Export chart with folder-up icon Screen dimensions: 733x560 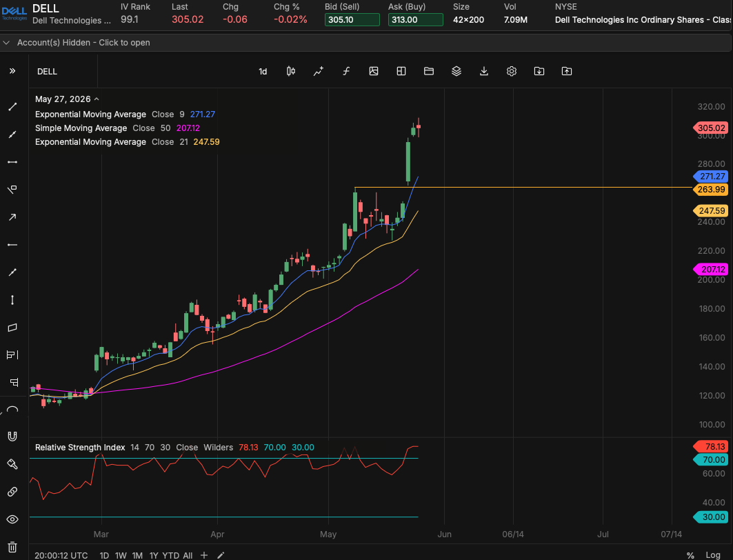point(567,71)
